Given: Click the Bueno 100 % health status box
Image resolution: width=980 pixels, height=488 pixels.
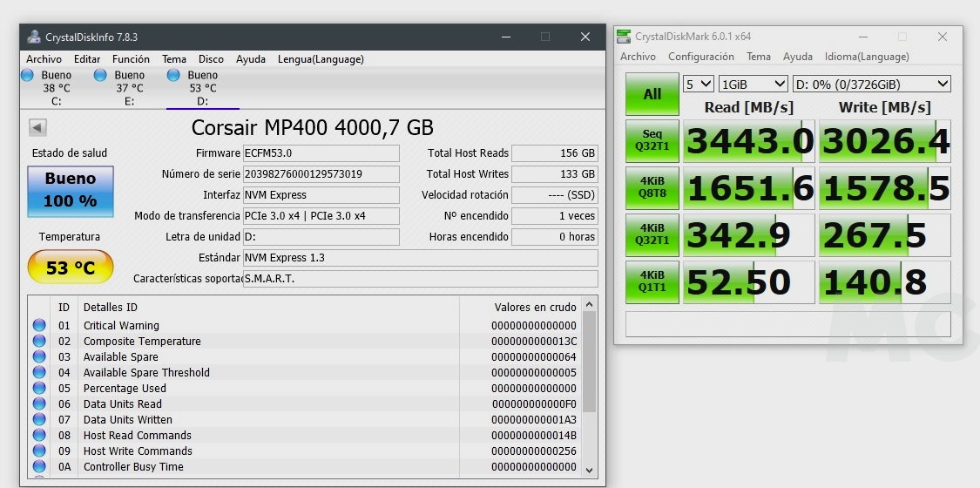Looking at the screenshot, I should (71, 189).
